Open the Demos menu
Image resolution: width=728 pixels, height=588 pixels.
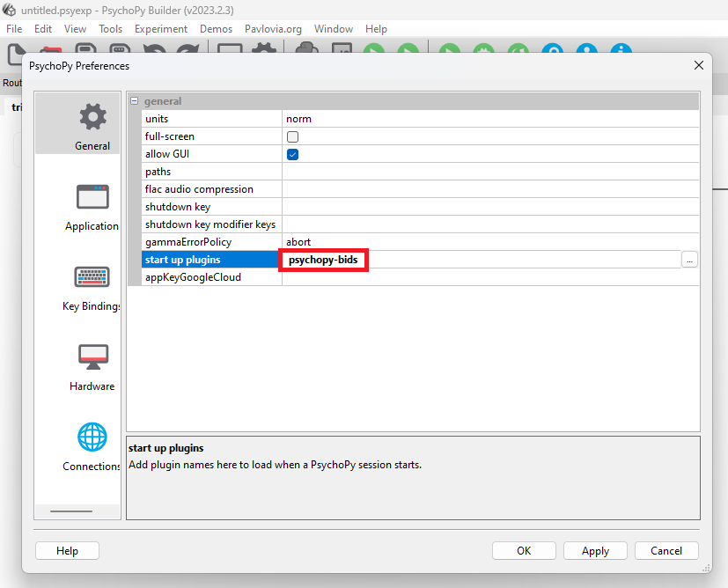216,29
